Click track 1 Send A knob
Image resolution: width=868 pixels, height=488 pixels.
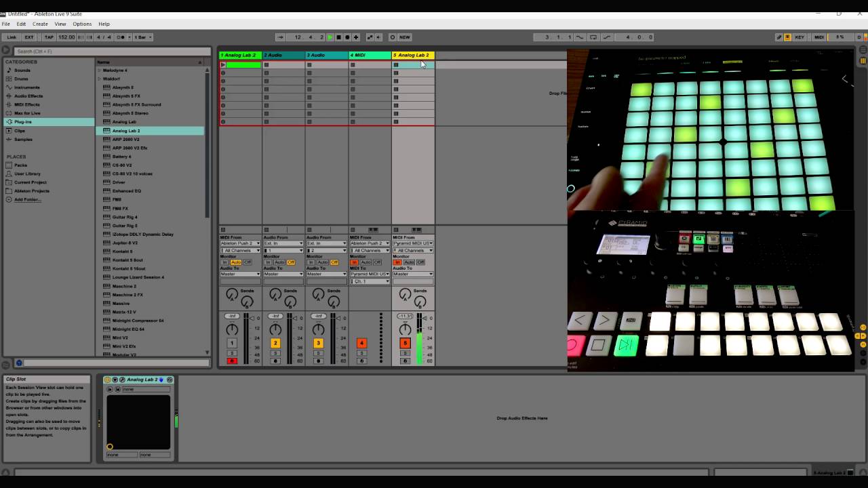[232, 294]
